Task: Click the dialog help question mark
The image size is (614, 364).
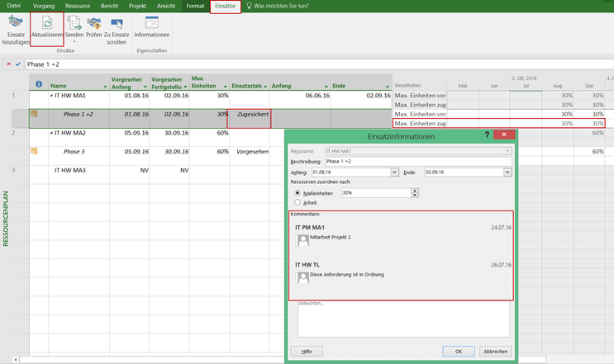Action: click(x=487, y=135)
